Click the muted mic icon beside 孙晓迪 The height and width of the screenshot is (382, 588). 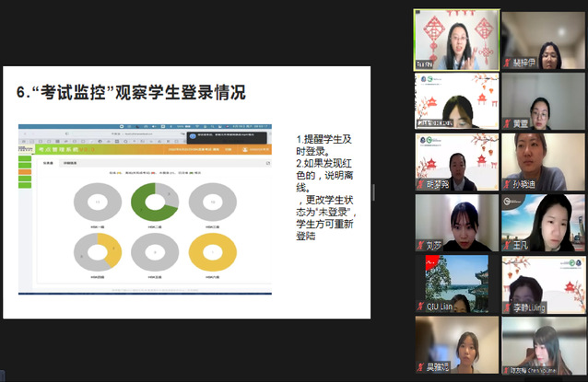click(507, 183)
